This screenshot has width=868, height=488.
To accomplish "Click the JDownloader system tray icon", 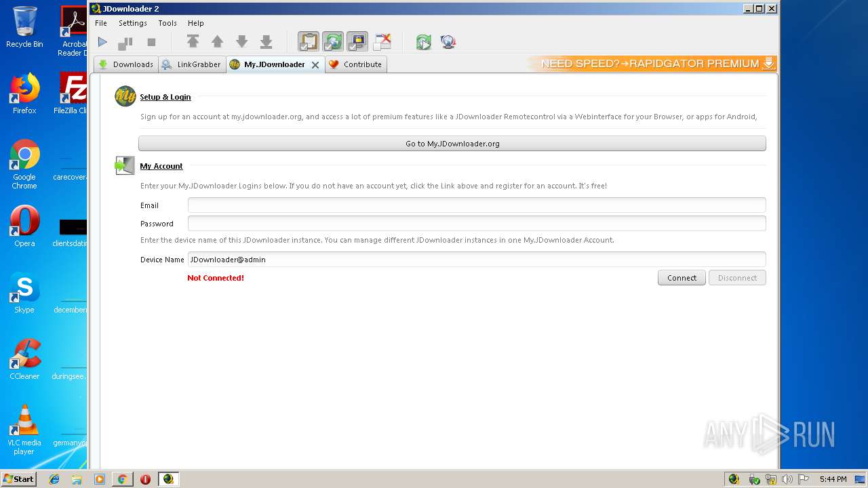I will coord(734,479).
